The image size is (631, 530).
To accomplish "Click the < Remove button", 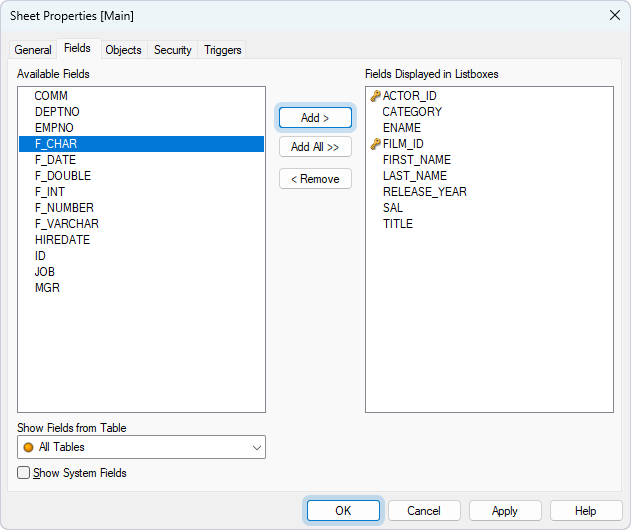I will [x=315, y=179].
